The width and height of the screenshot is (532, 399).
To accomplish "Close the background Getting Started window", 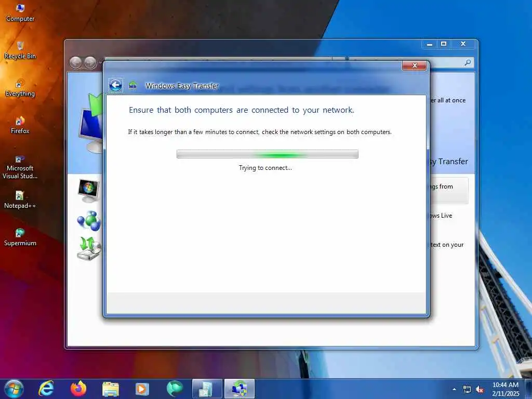I will click(463, 44).
